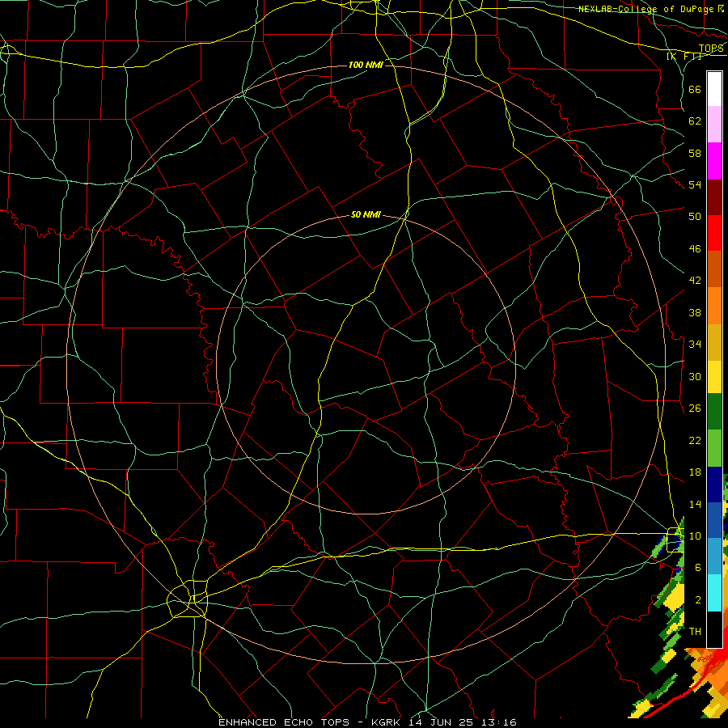Click the "14 JUN 25" date text
The width and height of the screenshot is (728, 728).
[x=442, y=722]
